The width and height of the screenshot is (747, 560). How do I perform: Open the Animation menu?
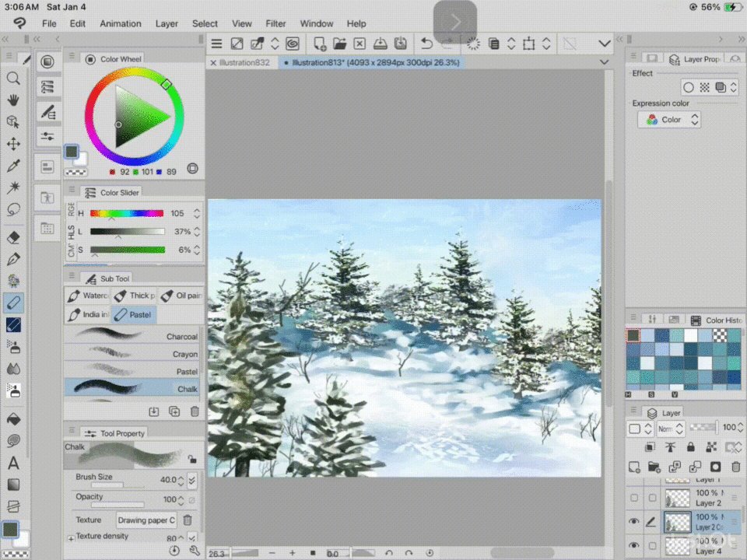pyautogui.click(x=120, y=24)
